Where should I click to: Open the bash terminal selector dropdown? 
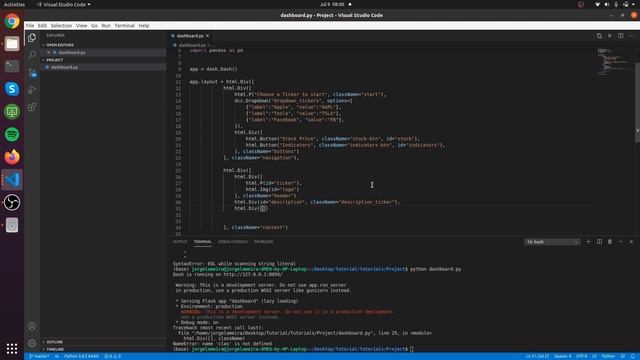[x=552, y=242]
